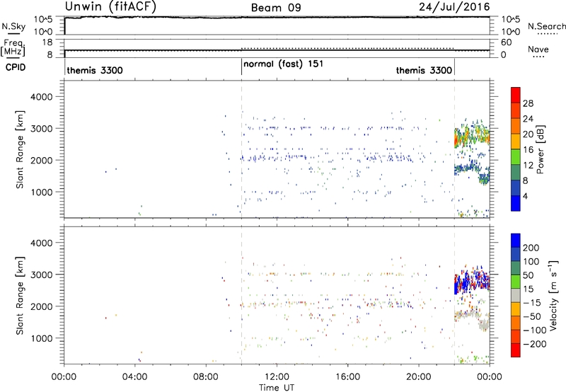Click the gray ground-scatter band in velocity panel

tap(472, 318)
